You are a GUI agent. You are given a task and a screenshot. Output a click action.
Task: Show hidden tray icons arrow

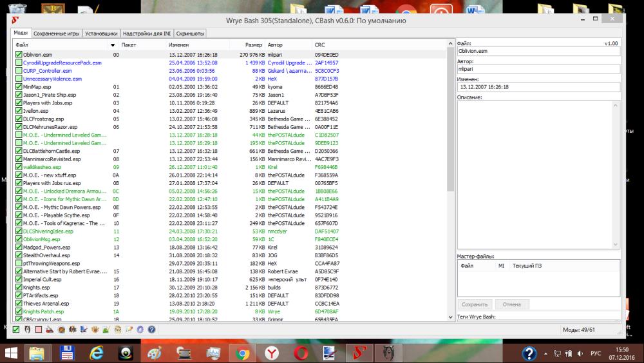(x=545, y=353)
